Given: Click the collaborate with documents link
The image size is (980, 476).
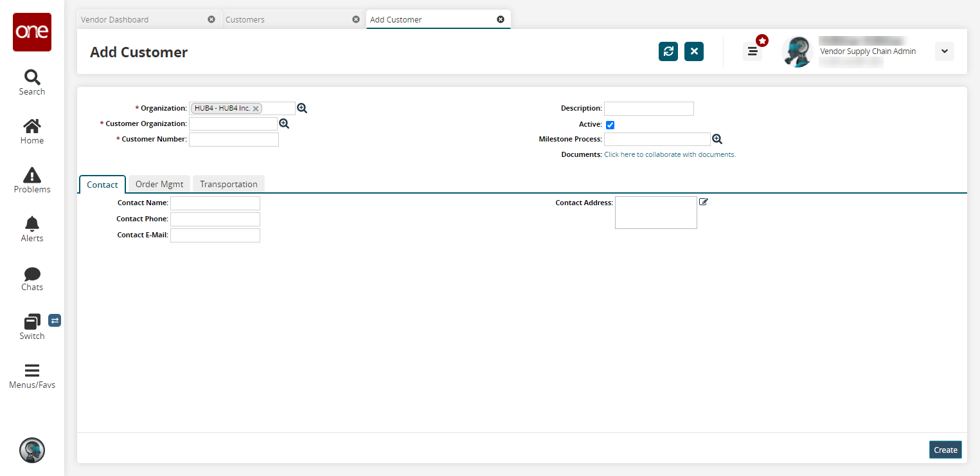Looking at the screenshot, I should point(670,154).
